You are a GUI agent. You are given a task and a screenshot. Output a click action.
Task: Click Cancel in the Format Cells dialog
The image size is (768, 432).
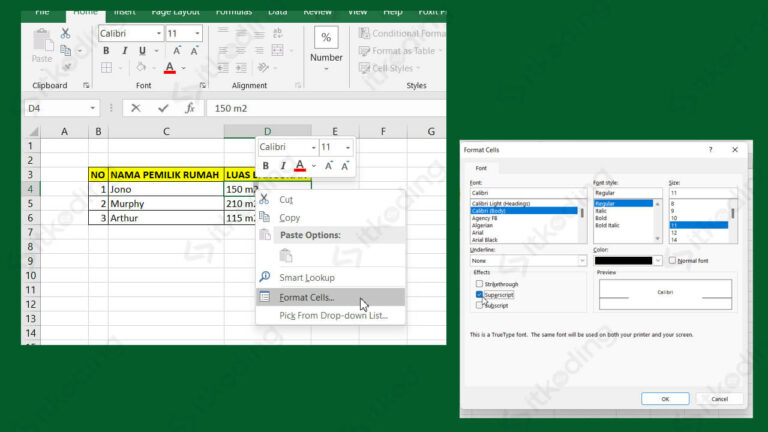(718, 398)
